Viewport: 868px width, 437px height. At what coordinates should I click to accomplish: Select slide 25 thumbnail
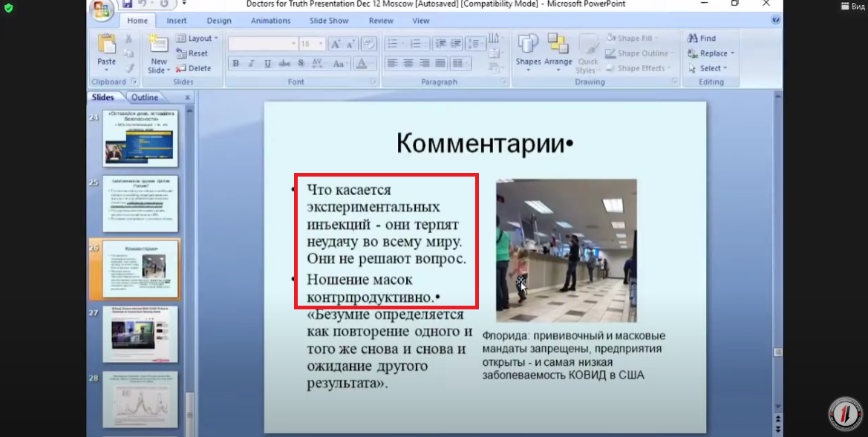click(x=140, y=204)
